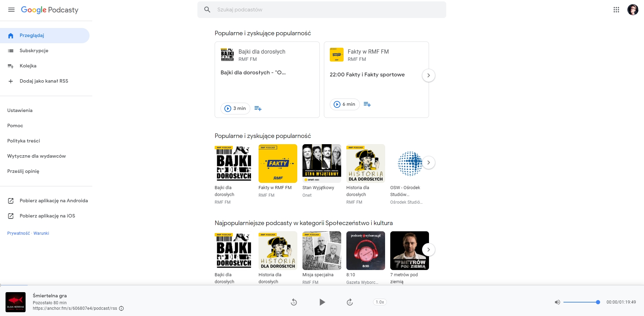The image size is (644, 316).
Task: Focus the Szukaj podcastów search field
Action: (x=321, y=10)
